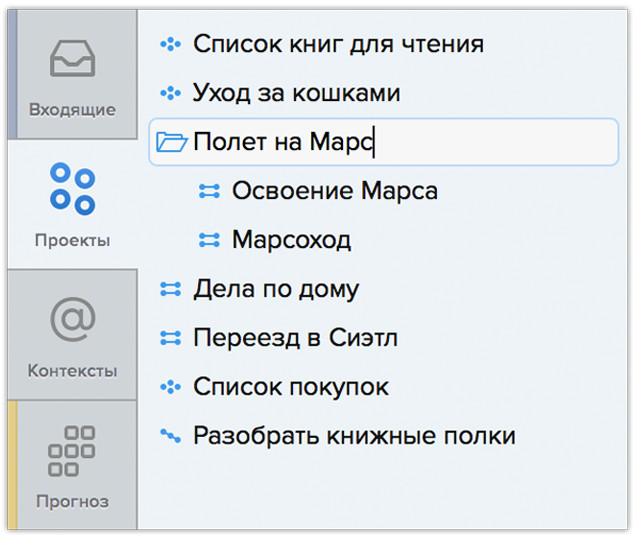Click single-action icon beside Список покупок
This screenshot has width=636, height=536.
coord(170,387)
